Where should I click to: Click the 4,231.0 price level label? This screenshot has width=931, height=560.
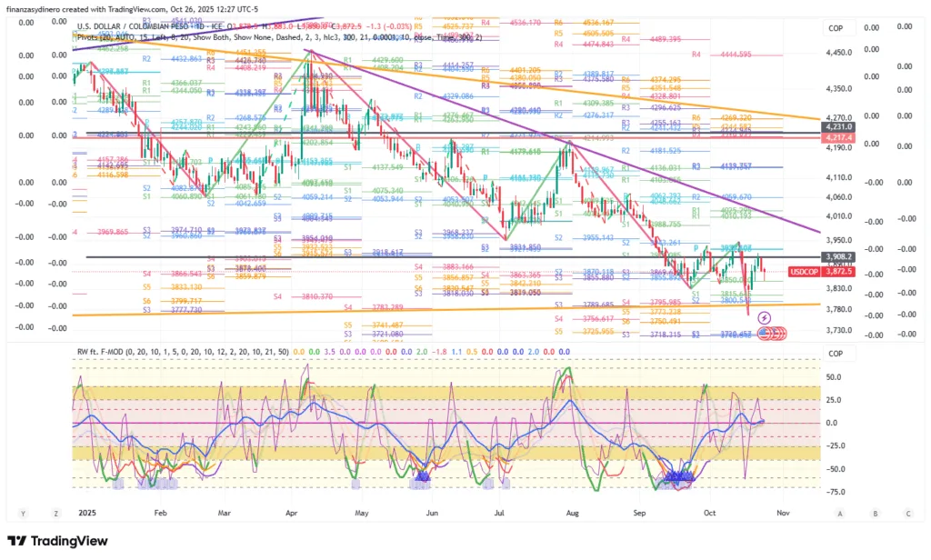click(x=836, y=127)
